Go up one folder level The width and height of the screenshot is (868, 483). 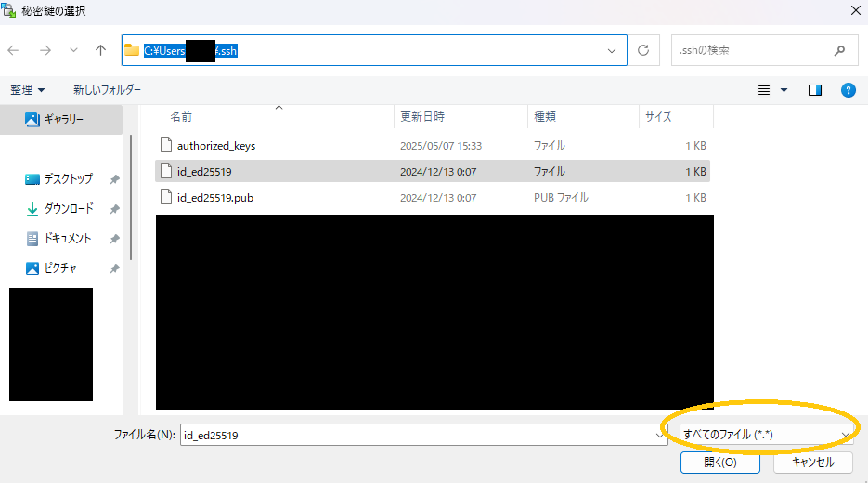pyautogui.click(x=101, y=50)
